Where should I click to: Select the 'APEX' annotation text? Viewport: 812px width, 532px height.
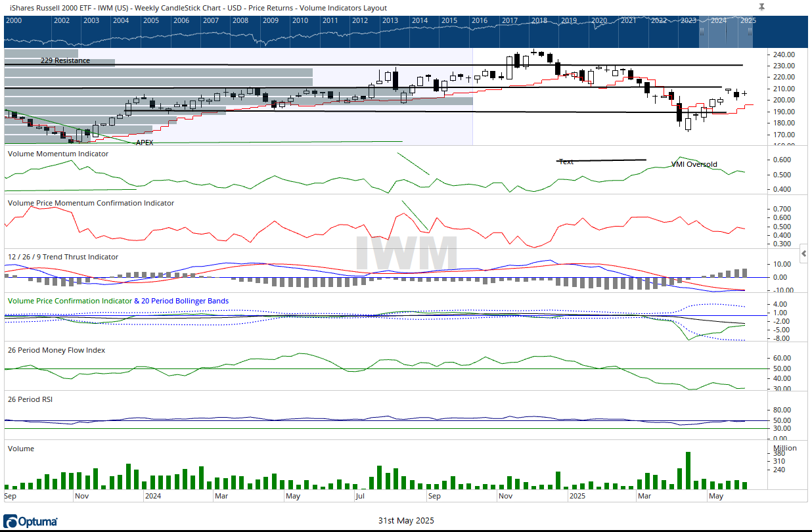[145, 142]
